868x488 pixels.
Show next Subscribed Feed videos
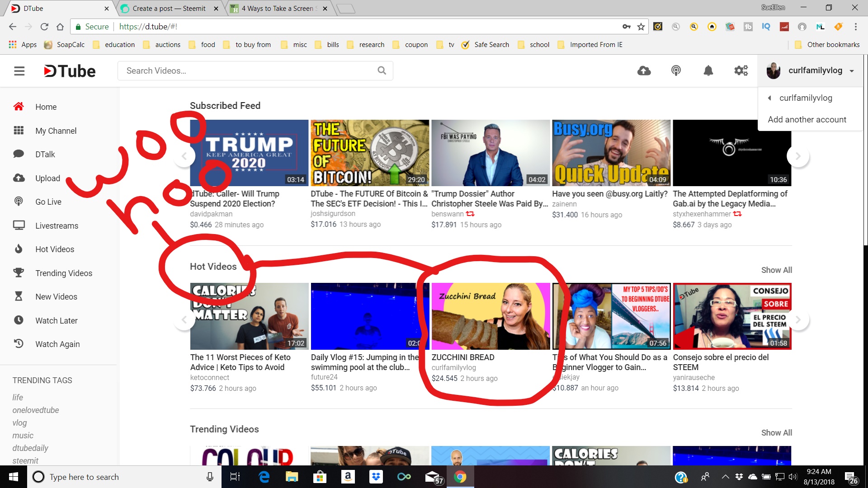click(798, 156)
